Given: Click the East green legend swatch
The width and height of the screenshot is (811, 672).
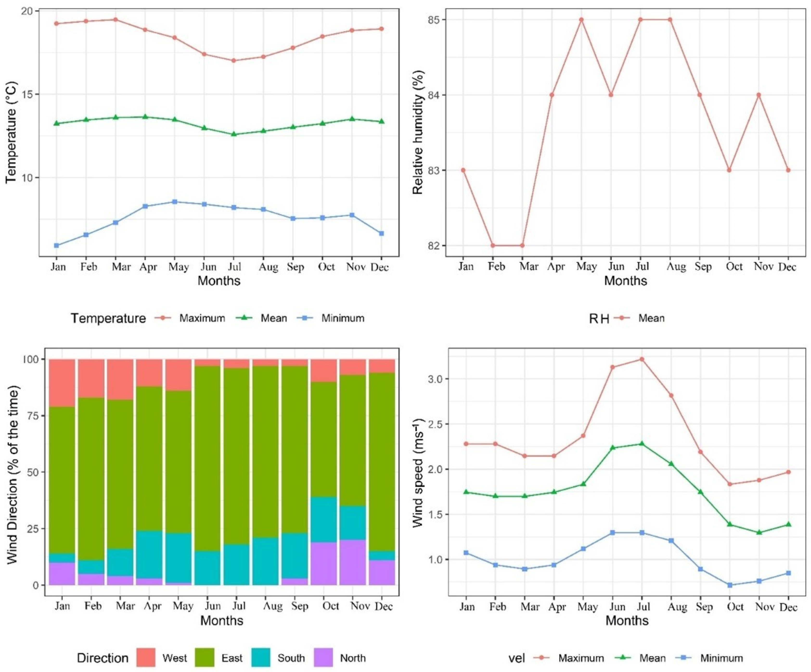Looking at the screenshot, I should [204, 658].
